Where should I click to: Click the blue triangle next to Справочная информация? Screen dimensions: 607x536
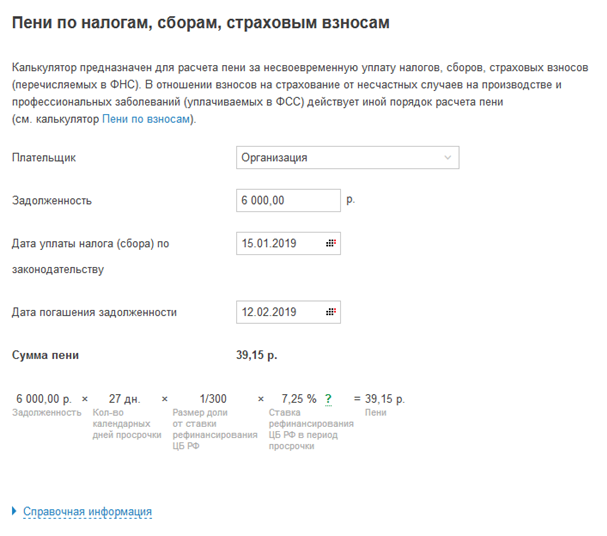pos(14,511)
